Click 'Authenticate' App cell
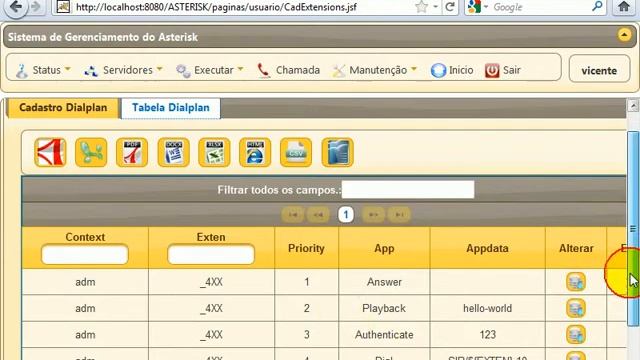Viewport: 640px width, 360px height. [384, 335]
